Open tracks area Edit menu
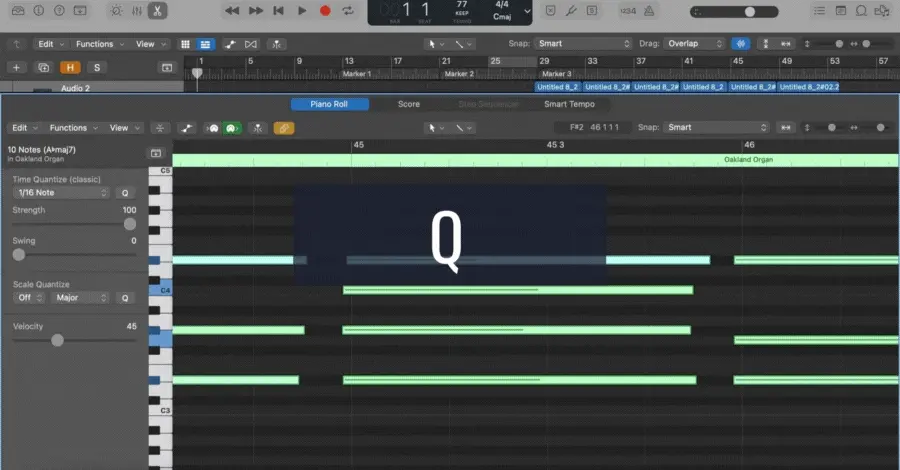This screenshot has width=900, height=470. [x=51, y=44]
